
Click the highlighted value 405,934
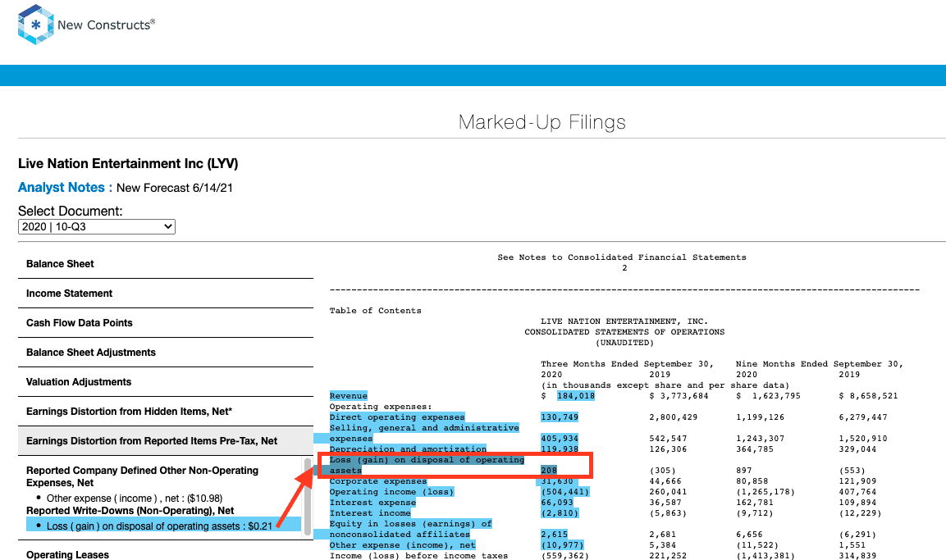[560, 439]
